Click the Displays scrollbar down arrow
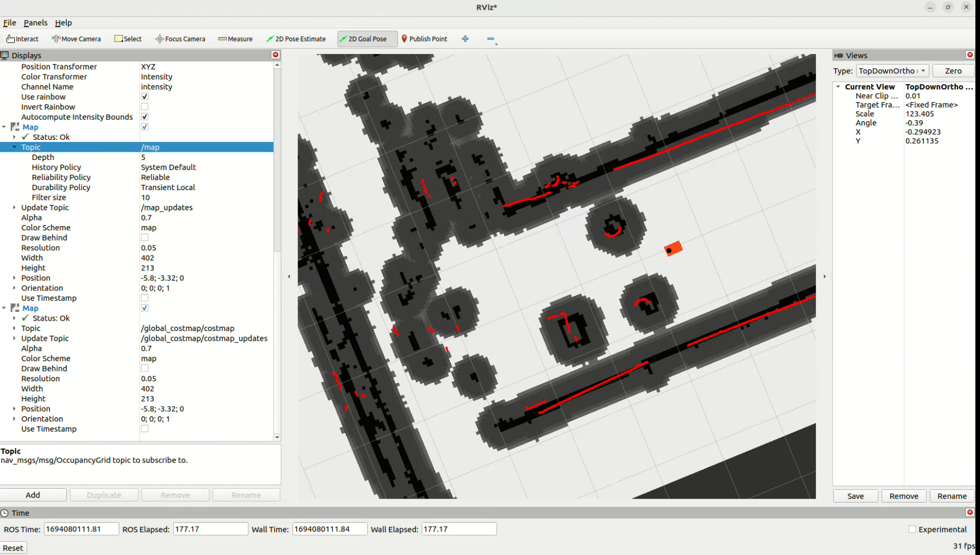Viewport: 980px width, 555px height. pos(277,437)
